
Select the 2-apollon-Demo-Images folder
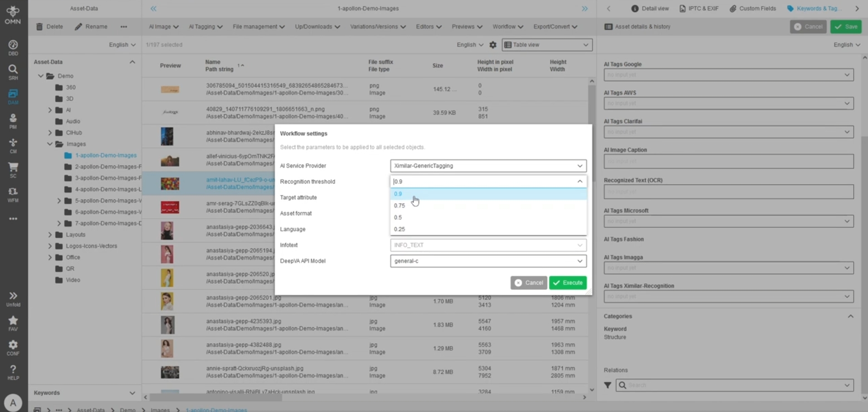pos(108,167)
